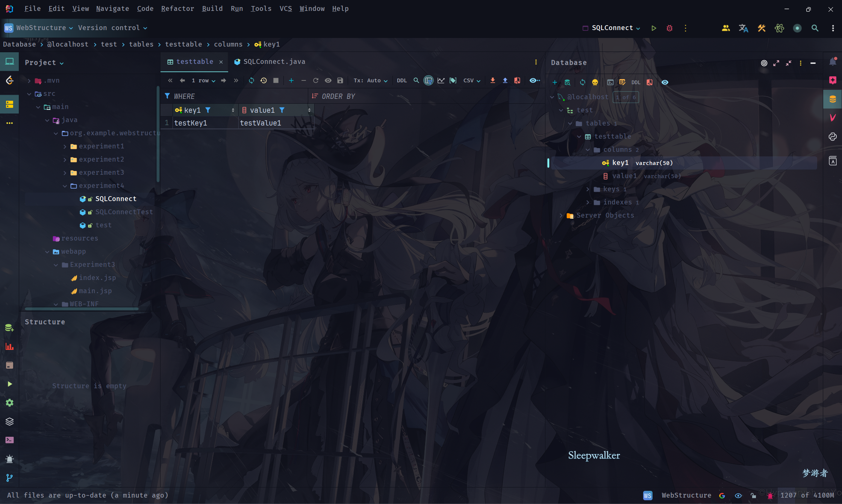The width and height of the screenshot is (842, 504).
Task: Toggle preview pending changes eye
Action: (x=328, y=80)
